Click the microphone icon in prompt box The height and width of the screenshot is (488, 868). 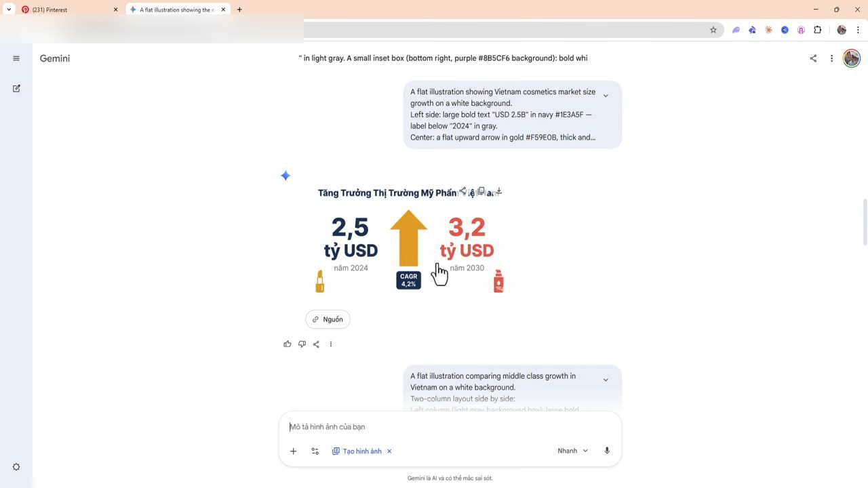[x=607, y=451]
